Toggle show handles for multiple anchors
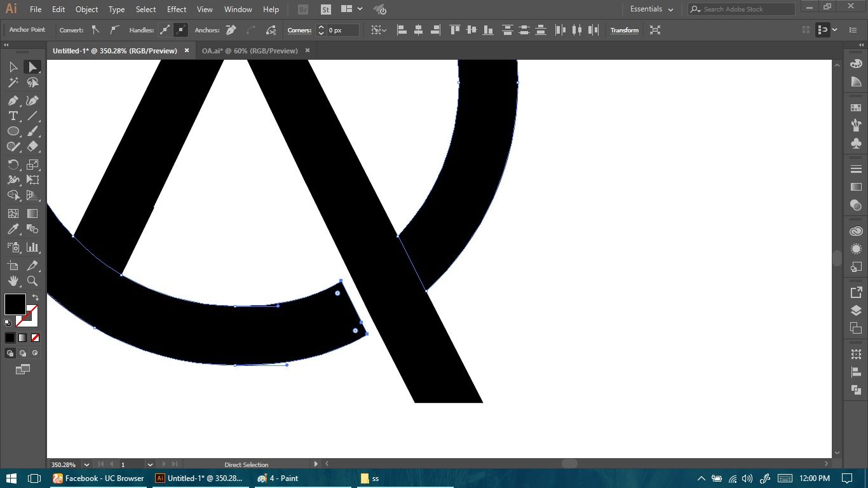Screen dimensions: 868x488 165,30
